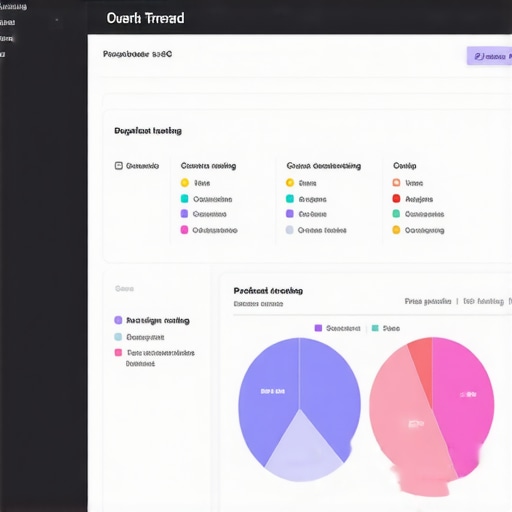Click the gray subtitle under the chart card title
512x512 pixels.
258,304
